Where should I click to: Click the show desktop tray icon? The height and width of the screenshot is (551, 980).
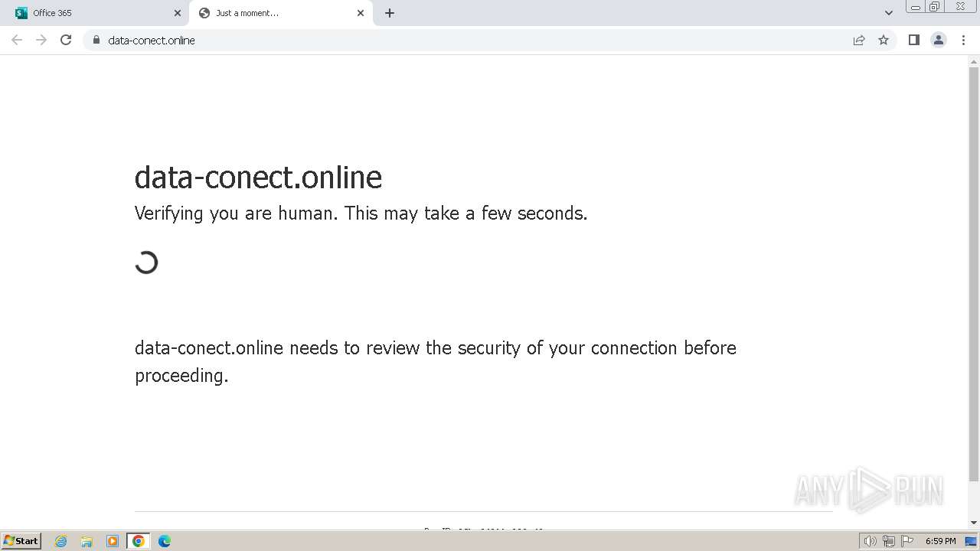(971, 541)
